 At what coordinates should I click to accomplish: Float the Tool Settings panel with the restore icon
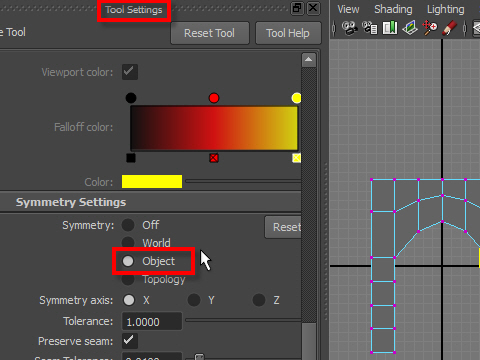(x=297, y=8)
